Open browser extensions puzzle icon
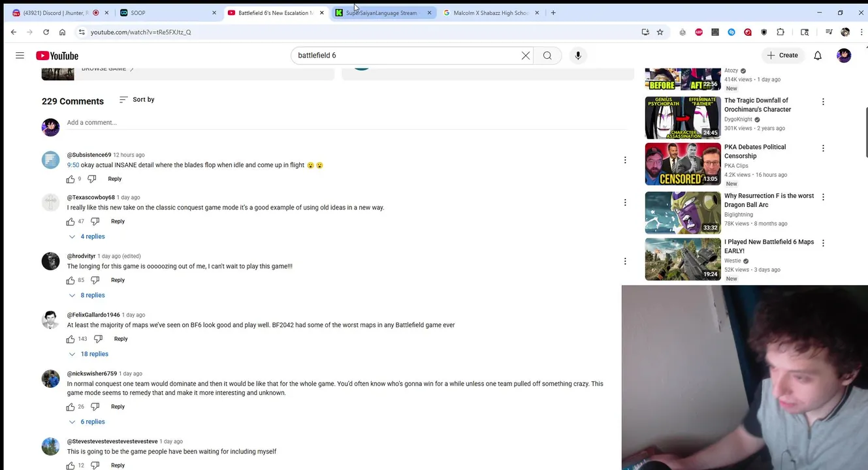 [x=780, y=32]
